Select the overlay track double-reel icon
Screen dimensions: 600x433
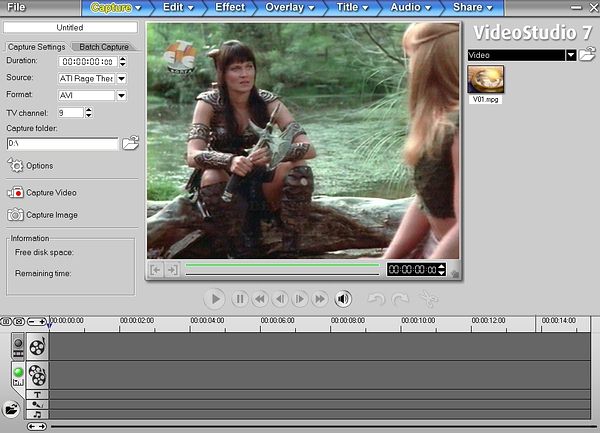[37, 375]
